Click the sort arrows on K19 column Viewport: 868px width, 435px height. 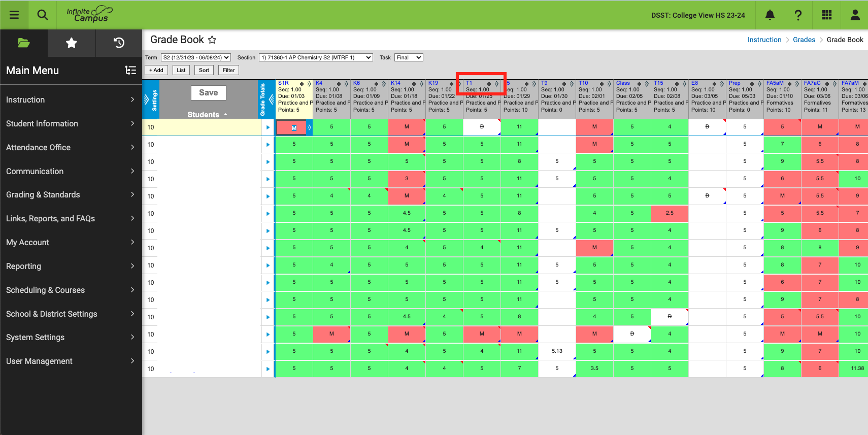452,84
